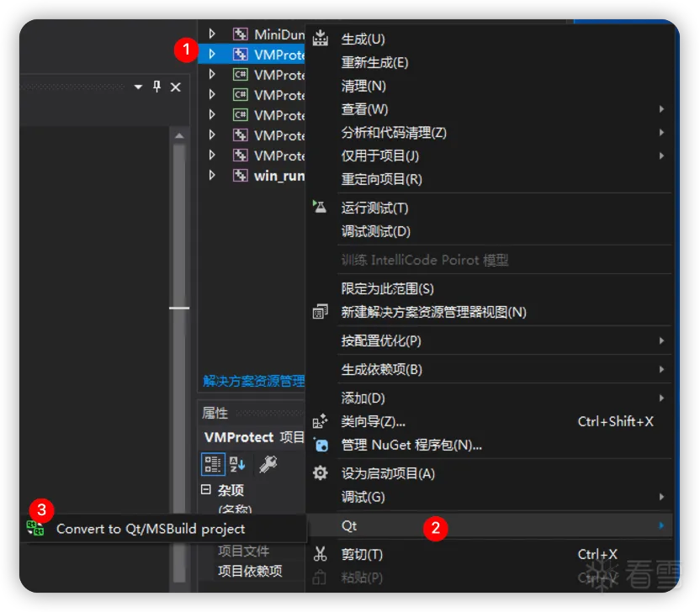700x612 pixels.
Task: Open the 查看(W) submenu arrow
Action: (x=661, y=108)
